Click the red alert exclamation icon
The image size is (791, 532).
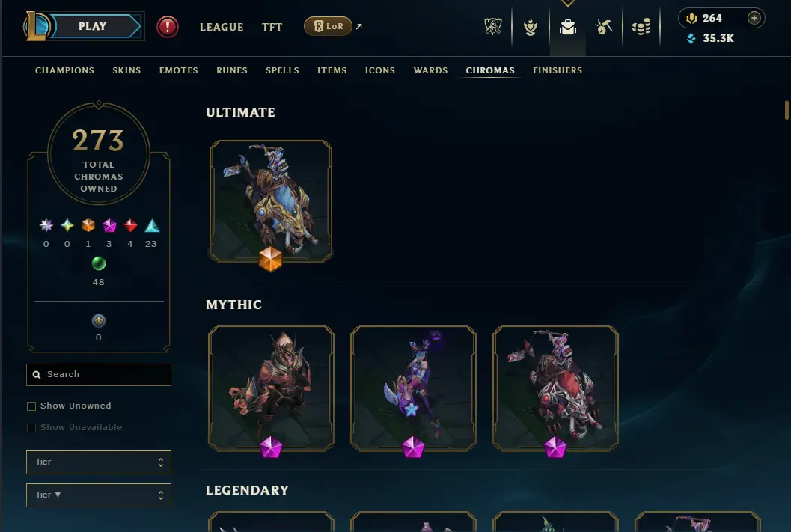coord(168,27)
